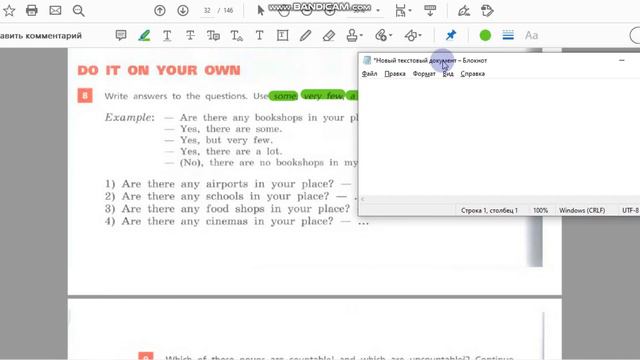
Task: Open Справка menu in Notepad
Action: [x=473, y=74]
